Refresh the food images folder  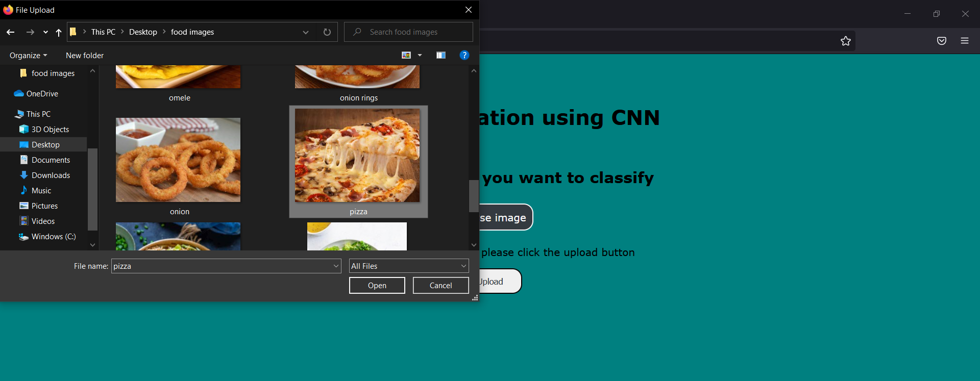327,32
